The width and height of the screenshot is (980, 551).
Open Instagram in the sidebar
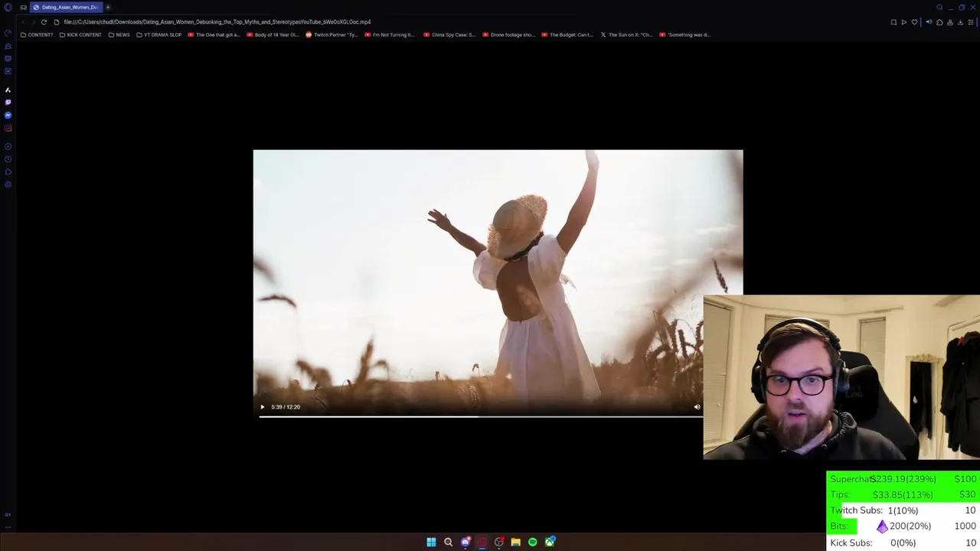(8, 128)
